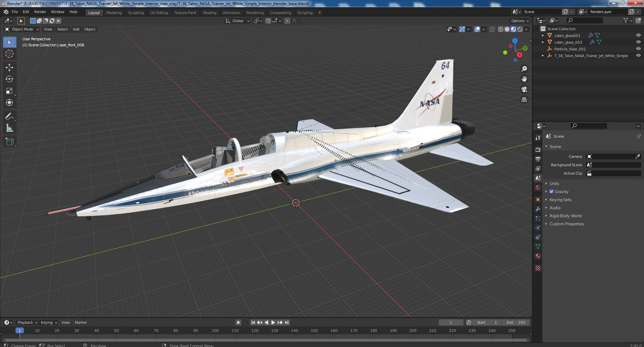The width and height of the screenshot is (644, 347).
Task: Jump to the animation start frame
Action: [253, 322]
